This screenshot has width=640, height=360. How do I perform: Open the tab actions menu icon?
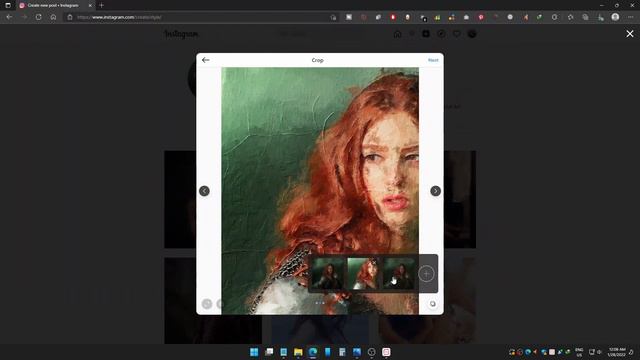[8, 5]
